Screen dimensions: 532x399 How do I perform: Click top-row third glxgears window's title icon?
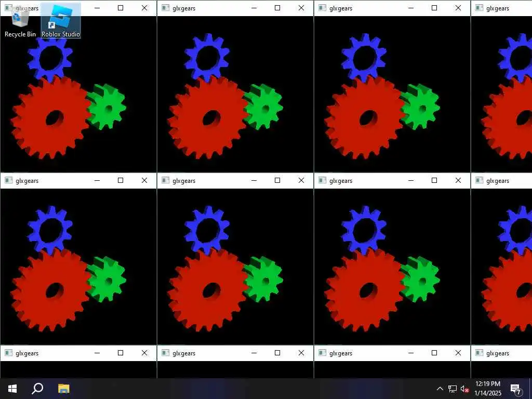[322, 8]
